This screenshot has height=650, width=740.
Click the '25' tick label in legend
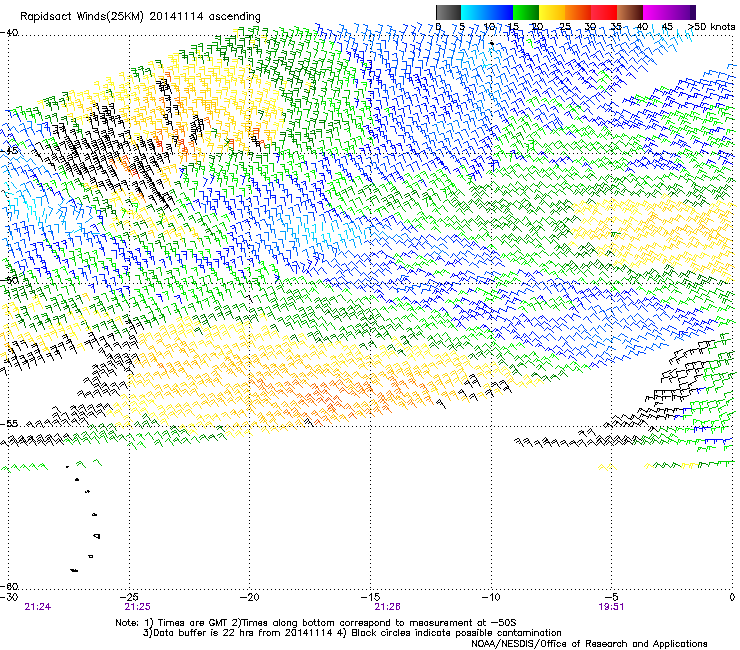[565, 27]
